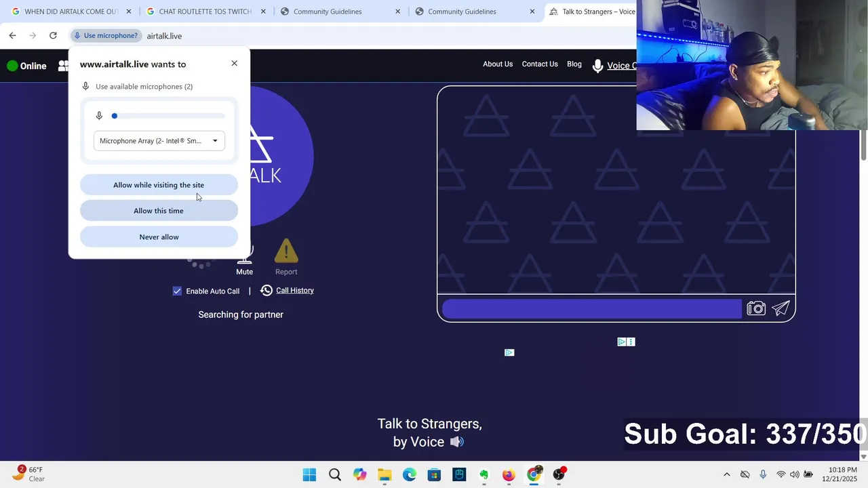Close the WHEN DID AIRTALK tab
Image resolution: width=868 pixels, height=488 pixels.
point(129,12)
